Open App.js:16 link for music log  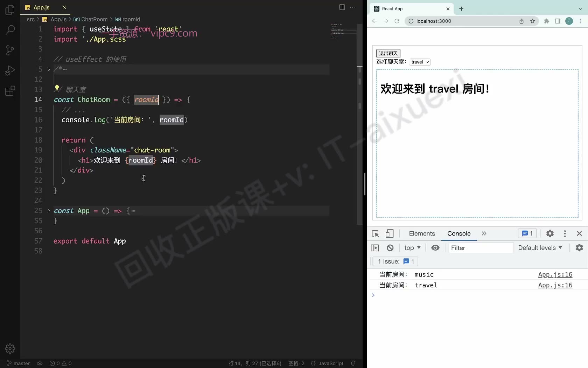click(x=555, y=274)
